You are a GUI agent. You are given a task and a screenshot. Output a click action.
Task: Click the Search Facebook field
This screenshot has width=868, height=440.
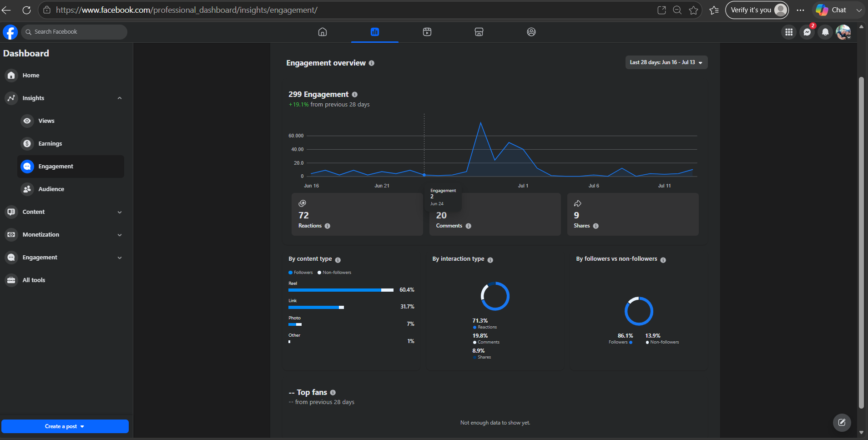click(74, 32)
